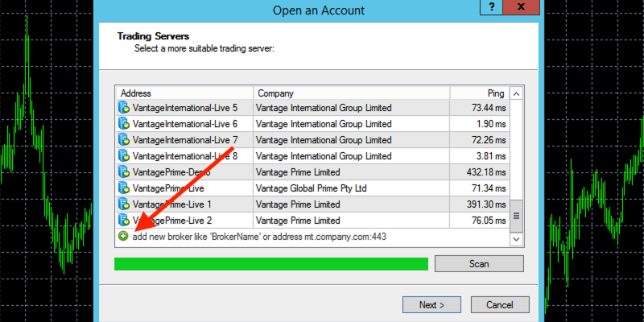Click the 76.05 ms ping value
644x322 pixels.
tap(489, 221)
